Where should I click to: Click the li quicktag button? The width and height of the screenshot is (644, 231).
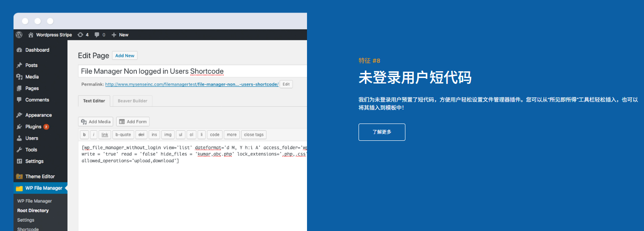tap(202, 135)
